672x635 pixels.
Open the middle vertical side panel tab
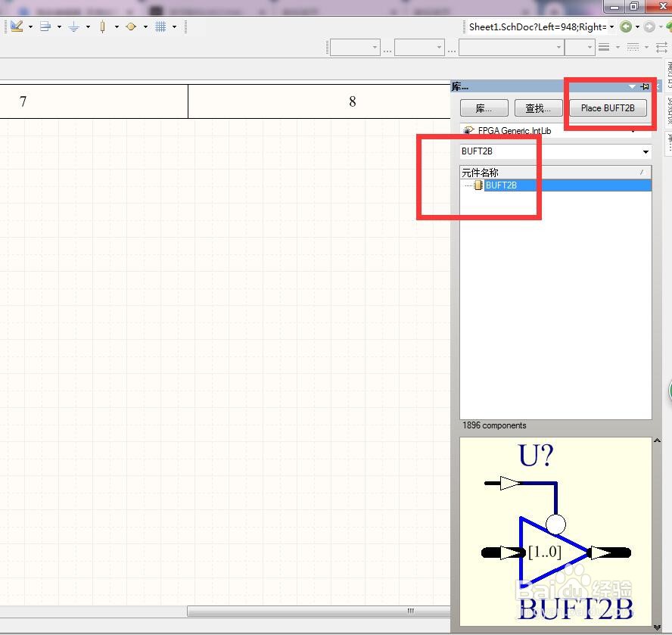coord(668,111)
